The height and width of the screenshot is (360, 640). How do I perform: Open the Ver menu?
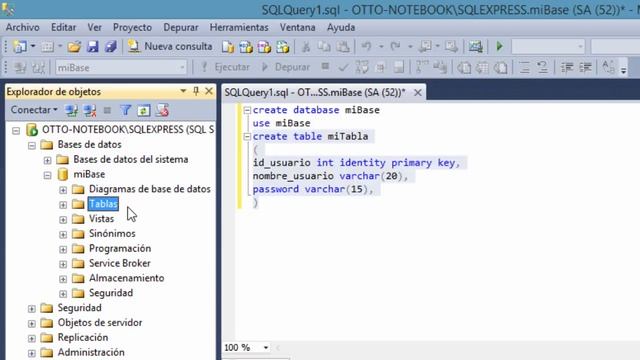[x=94, y=27]
